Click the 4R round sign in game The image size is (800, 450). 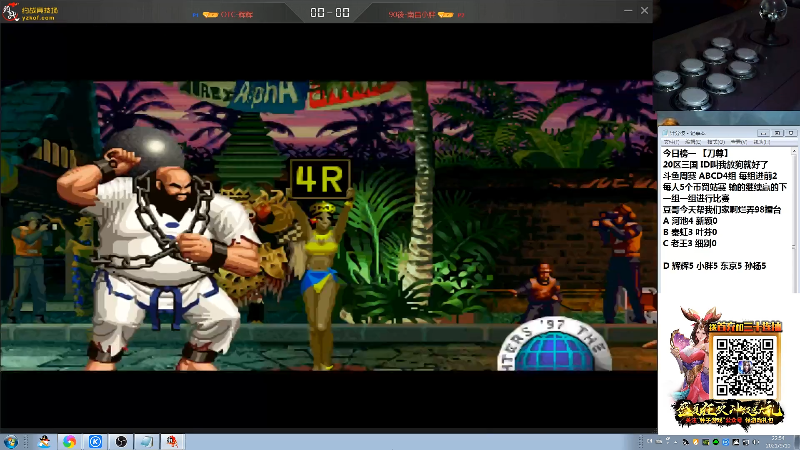[x=319, y=179]
